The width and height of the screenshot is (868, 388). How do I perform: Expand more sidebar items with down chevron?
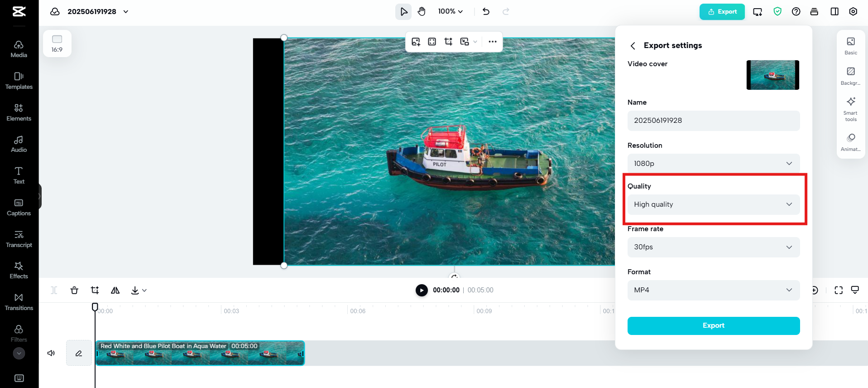[19, 353]
